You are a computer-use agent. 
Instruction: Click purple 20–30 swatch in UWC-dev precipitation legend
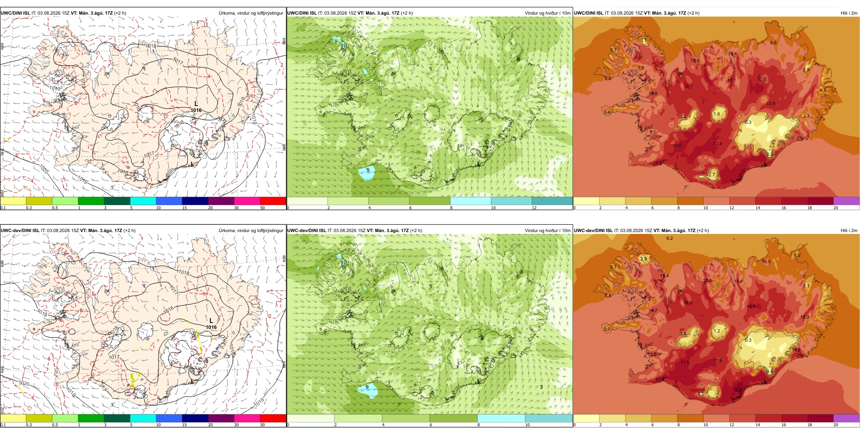[221, 418]
